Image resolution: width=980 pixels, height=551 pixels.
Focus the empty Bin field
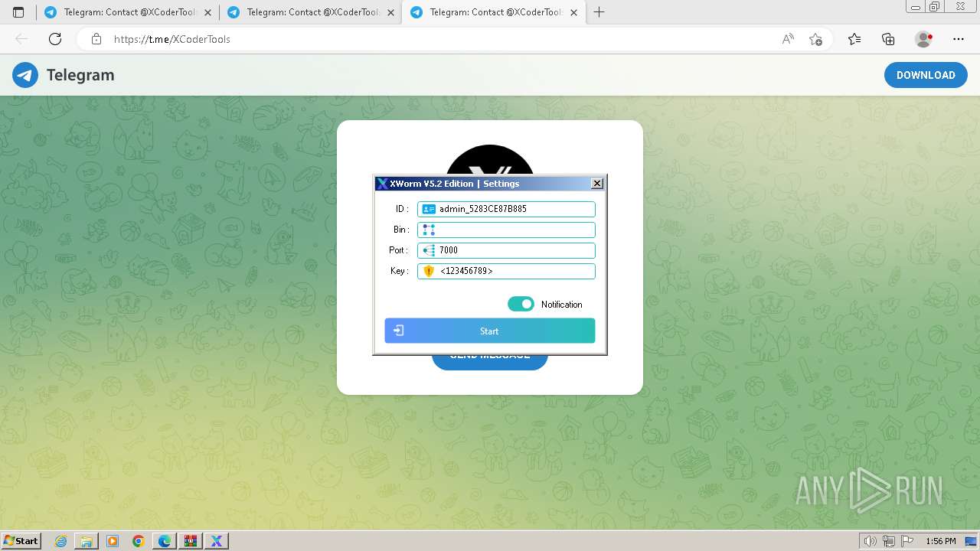(506, 230)
